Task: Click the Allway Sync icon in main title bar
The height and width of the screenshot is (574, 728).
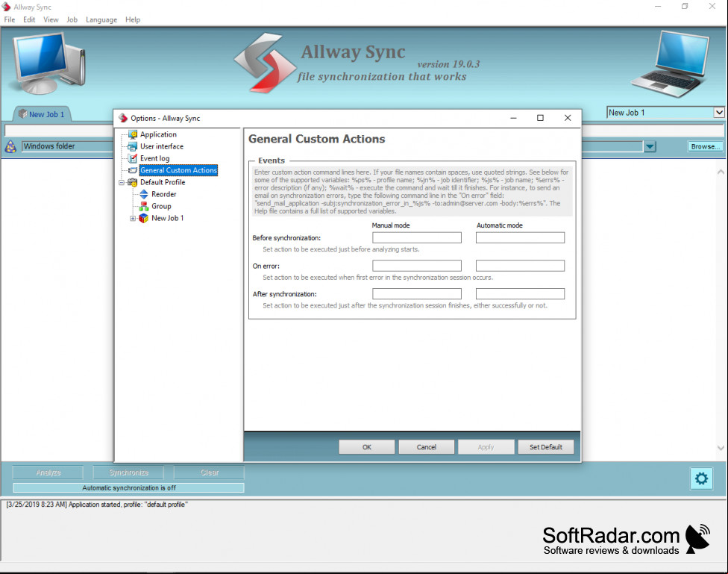Action: click(x=6, y=7)
